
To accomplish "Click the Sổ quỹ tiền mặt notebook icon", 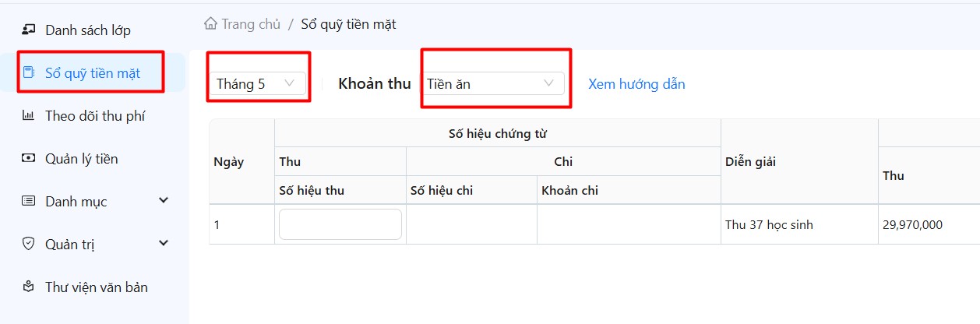I will (x=29, y=73).
